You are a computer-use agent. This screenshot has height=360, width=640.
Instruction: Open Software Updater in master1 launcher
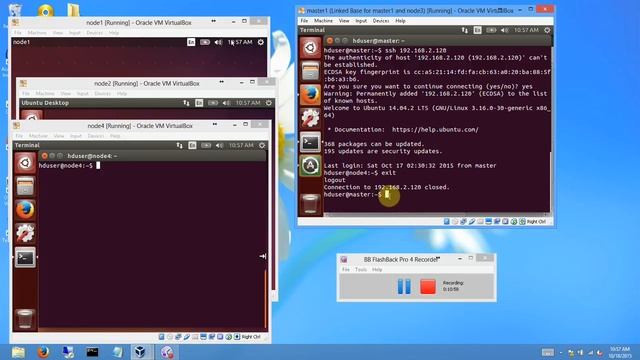[x=310, y=166]
